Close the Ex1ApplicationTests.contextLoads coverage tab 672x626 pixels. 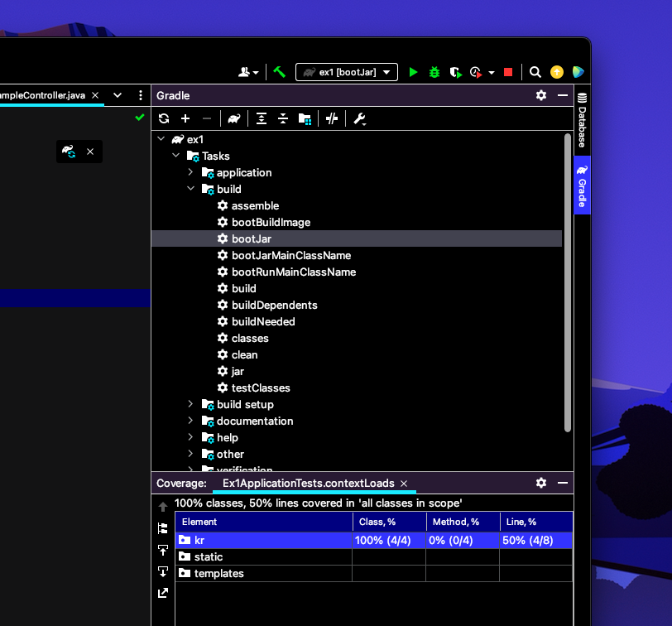(404, 484)
